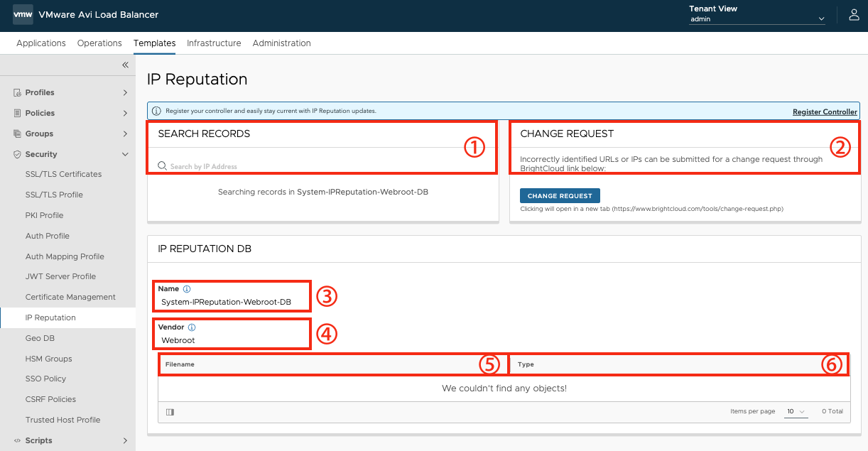The image size is (868, 451).
Task: Click the search magnifier icon in Search Records
Action: tap(162, 165)
